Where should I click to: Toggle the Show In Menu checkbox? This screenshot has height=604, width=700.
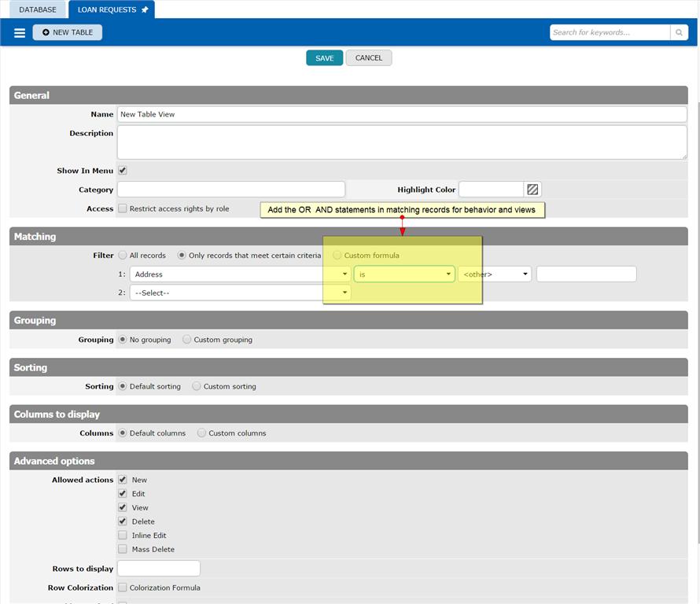(123, 171)
